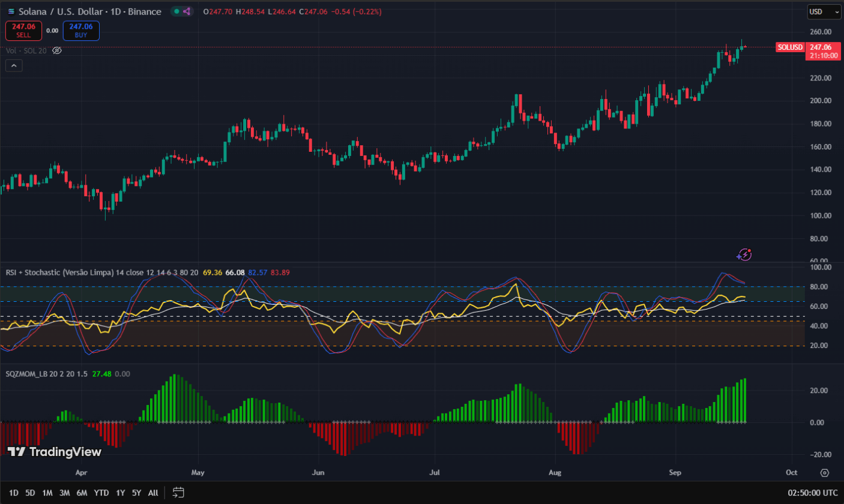844x504 pixels.
Task: Select the 6M time range
Action: coord(82,493)
